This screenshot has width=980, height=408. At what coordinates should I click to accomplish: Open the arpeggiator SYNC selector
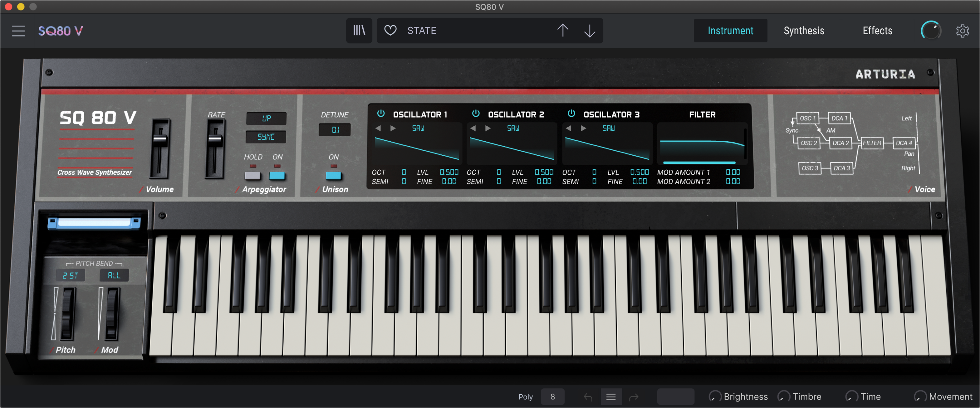point(266,136)
